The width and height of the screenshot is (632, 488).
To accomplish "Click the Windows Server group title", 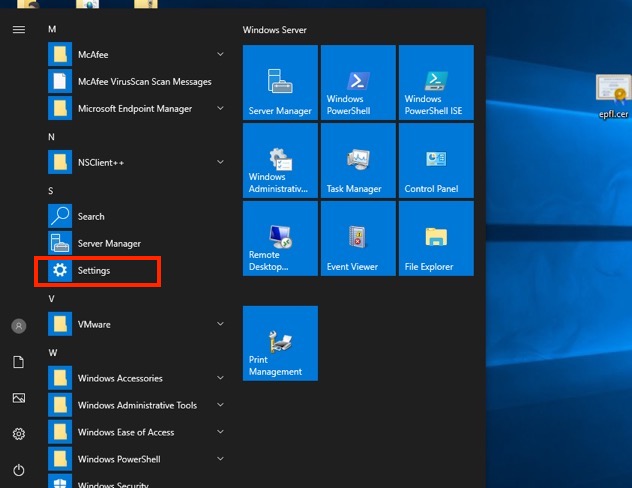I will (274, 30).
